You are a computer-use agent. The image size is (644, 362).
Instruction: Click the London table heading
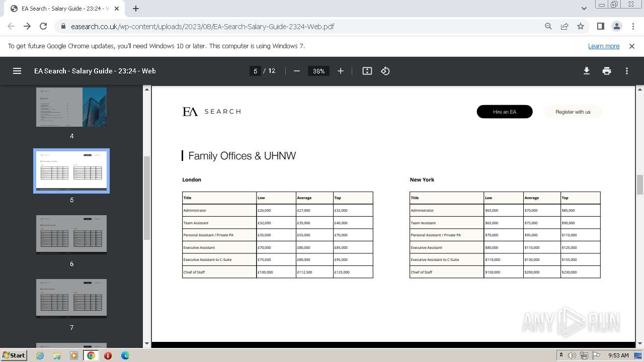pyautogui.click(x=192, y=179)
